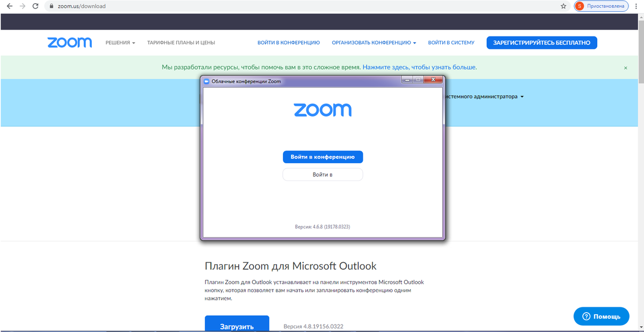Close the Облачные конференции Zoom dialog window

tap(432, 80)
